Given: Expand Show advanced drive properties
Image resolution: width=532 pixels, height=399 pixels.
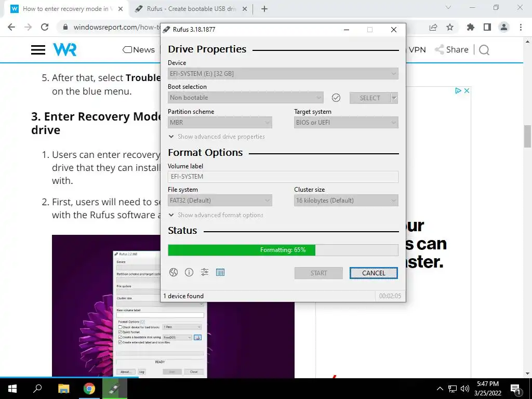Looking at the screenshot, I should [x=217, y=137].
